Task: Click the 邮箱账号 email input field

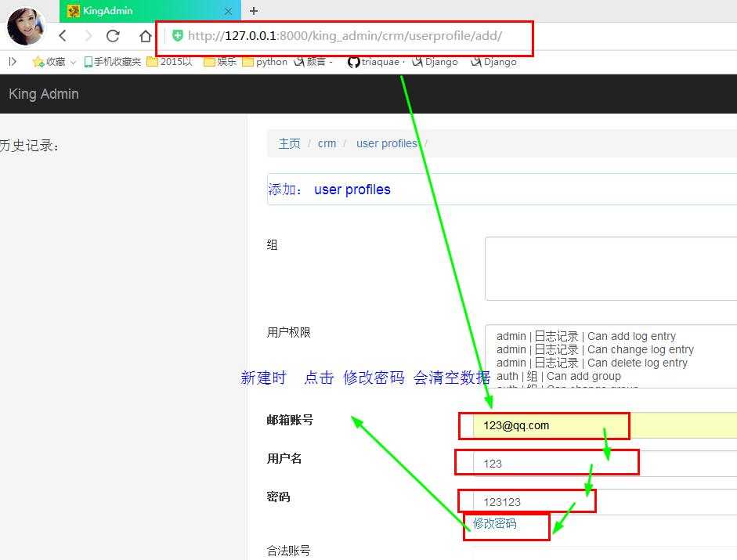Action: click(x=605, y=425)
